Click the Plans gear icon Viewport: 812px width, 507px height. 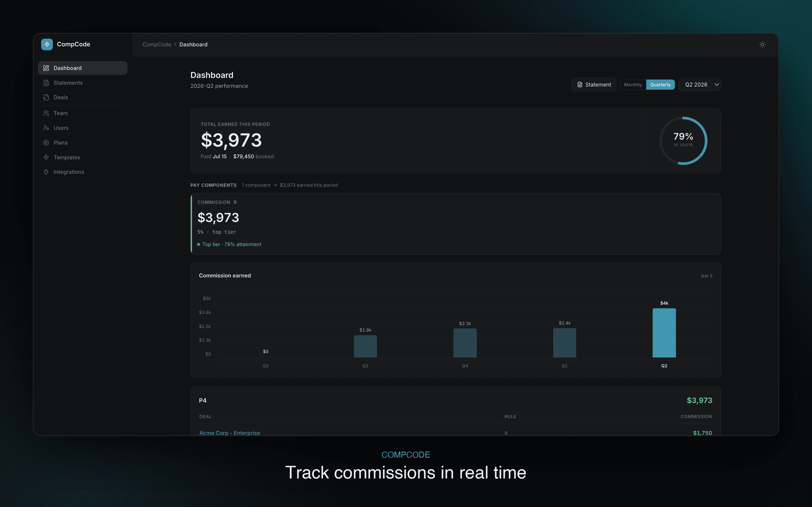click(x=46, y=142)
